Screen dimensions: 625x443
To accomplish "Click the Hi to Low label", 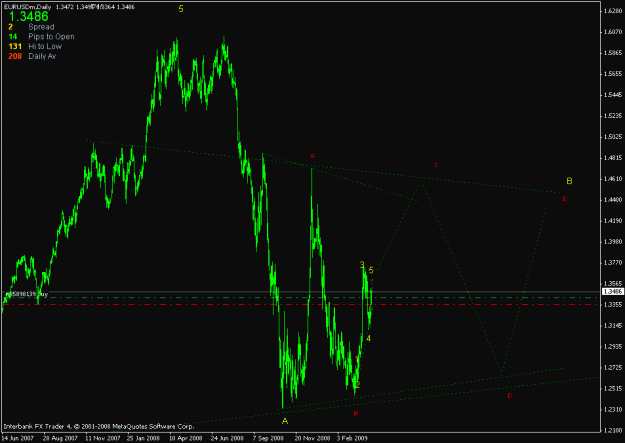I will [x=45, y=46].
